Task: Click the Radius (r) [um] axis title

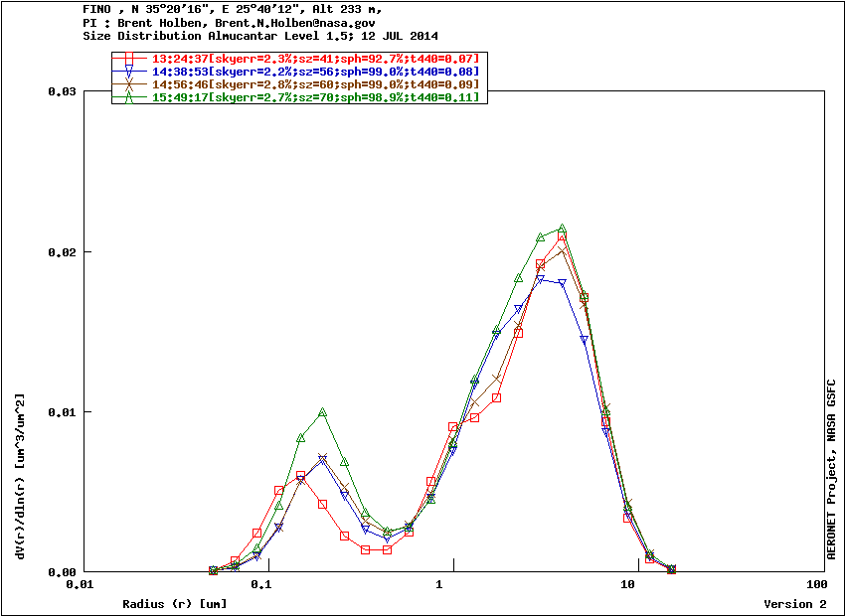Action: pos(174,604)
